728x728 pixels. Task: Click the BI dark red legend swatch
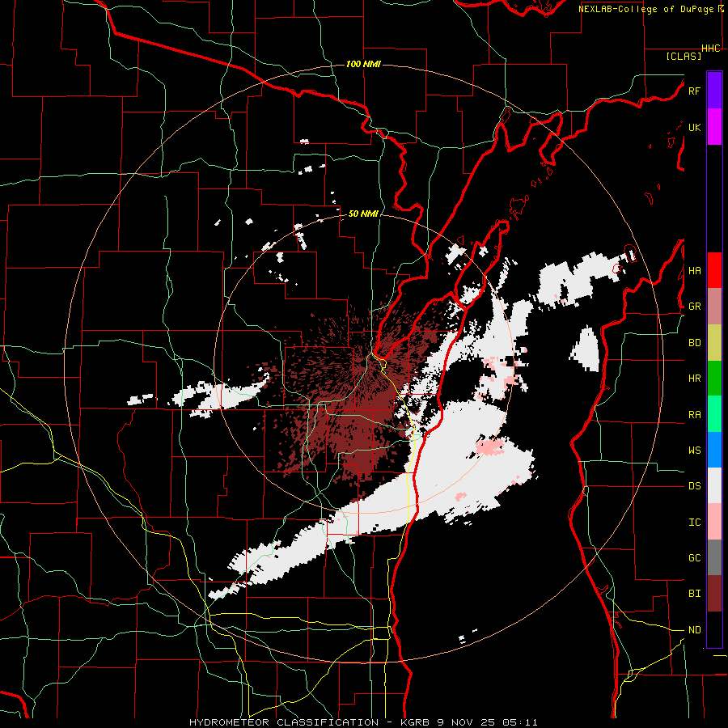[x=714, y=594]
